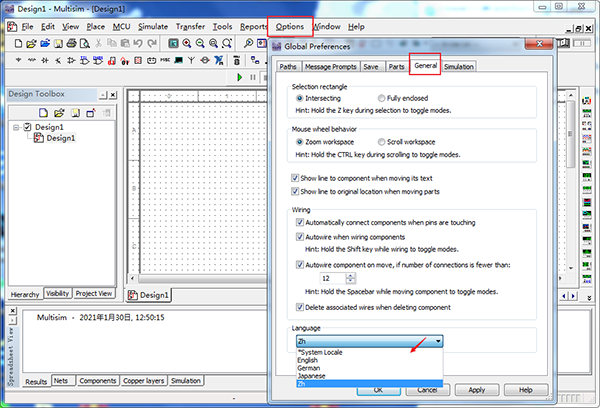The image size is (600, 408).
Task: Increase the connection count spinner value
Action: [349, 274]
